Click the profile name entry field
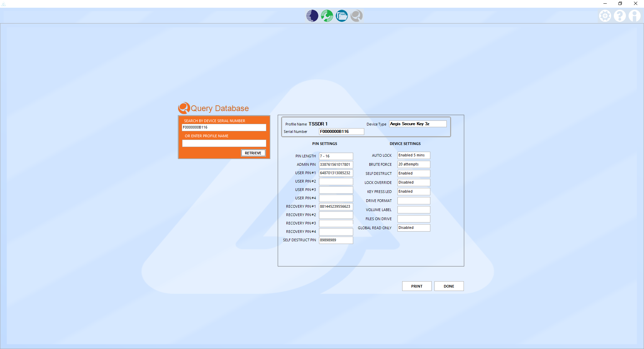The image size is (644, 349). click(224, 143)
